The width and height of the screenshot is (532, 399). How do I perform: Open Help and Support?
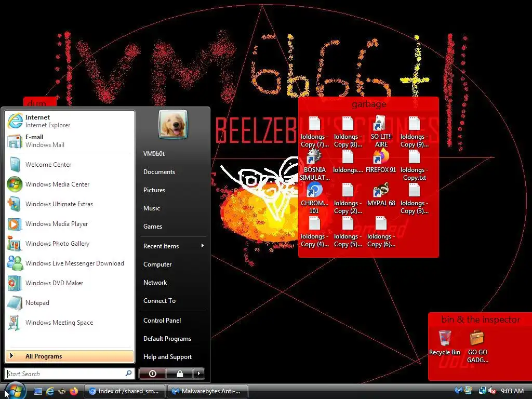174,357
